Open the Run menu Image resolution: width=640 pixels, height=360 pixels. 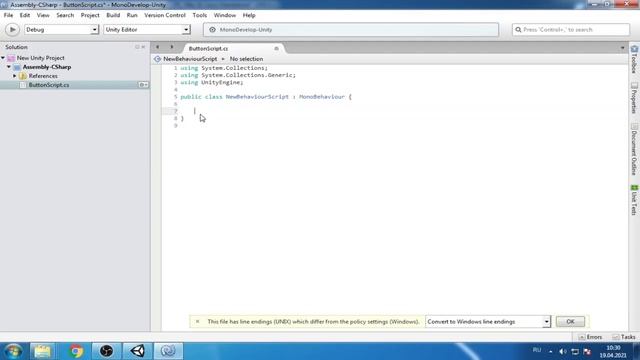point(132,15)
